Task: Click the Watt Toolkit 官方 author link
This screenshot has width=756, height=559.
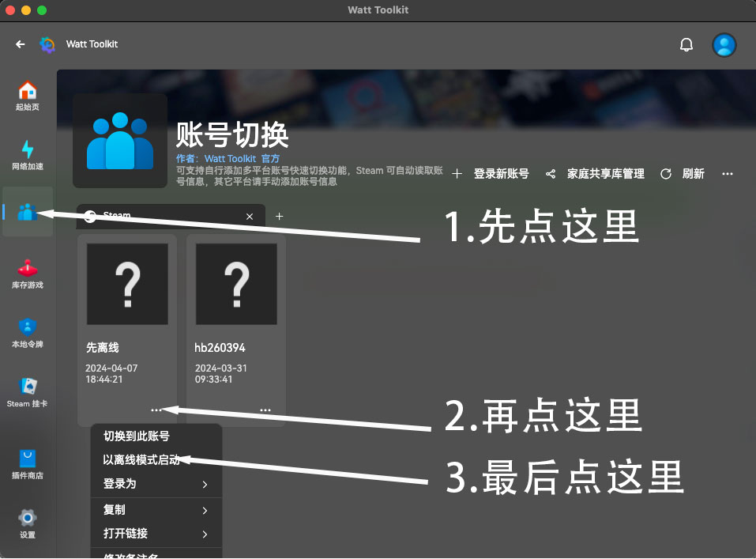Action: click(x=242, y=158)
